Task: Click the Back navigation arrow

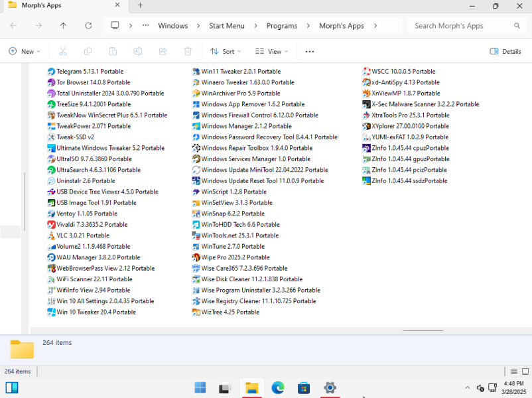Action: click(13, 26)
